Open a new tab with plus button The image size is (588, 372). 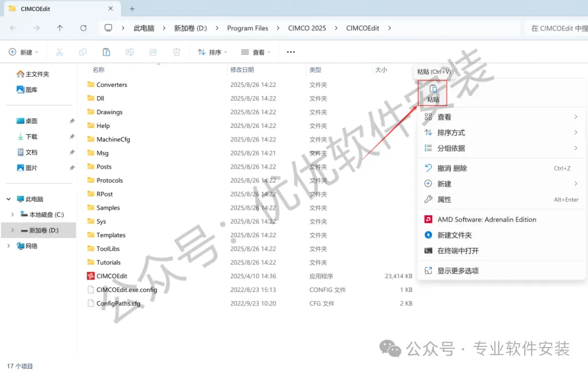click(132, 9)
